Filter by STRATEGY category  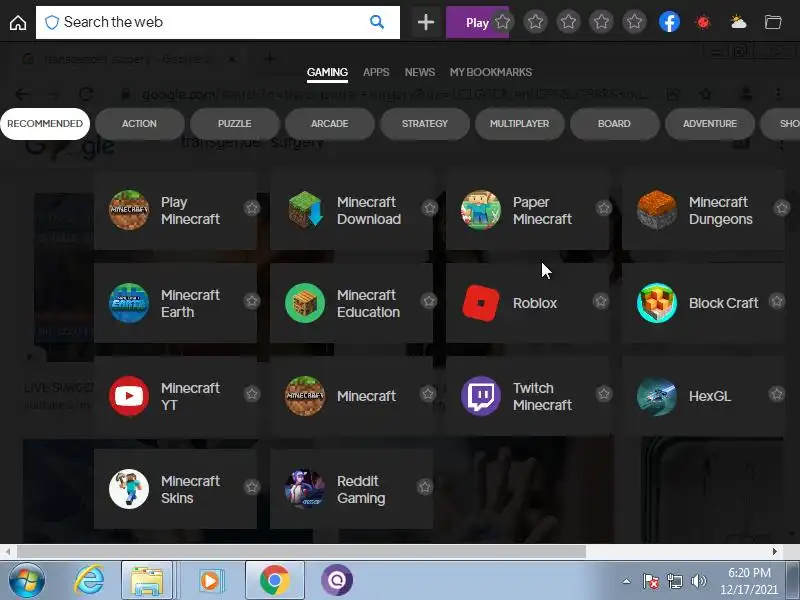coord(424,123)
